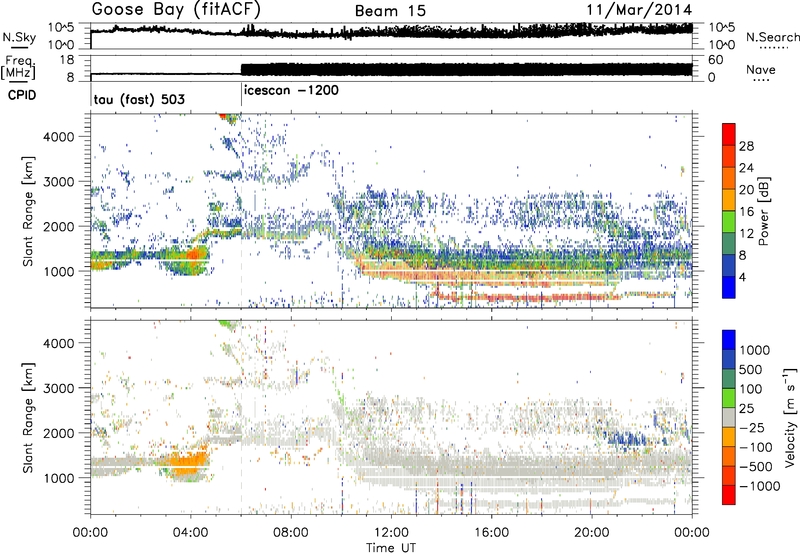
Task: Click the "-1000" label on Velocity colorbar
Action: (759, 486)
